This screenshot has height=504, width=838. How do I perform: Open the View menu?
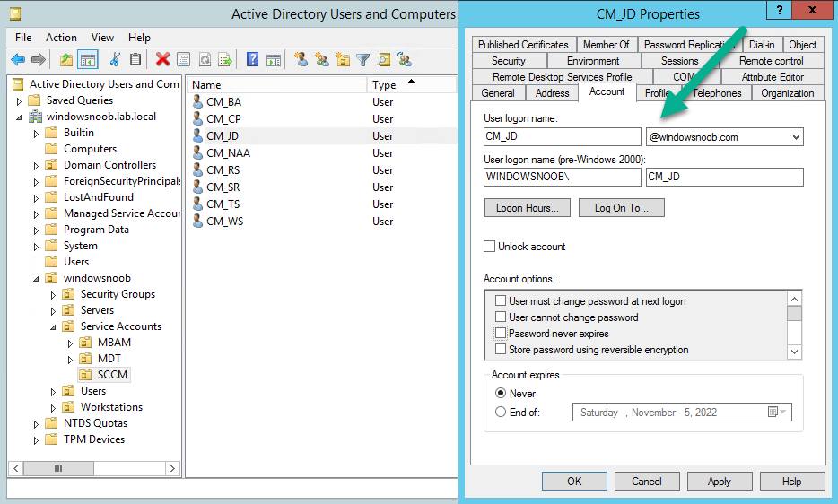tap(102, 38)
